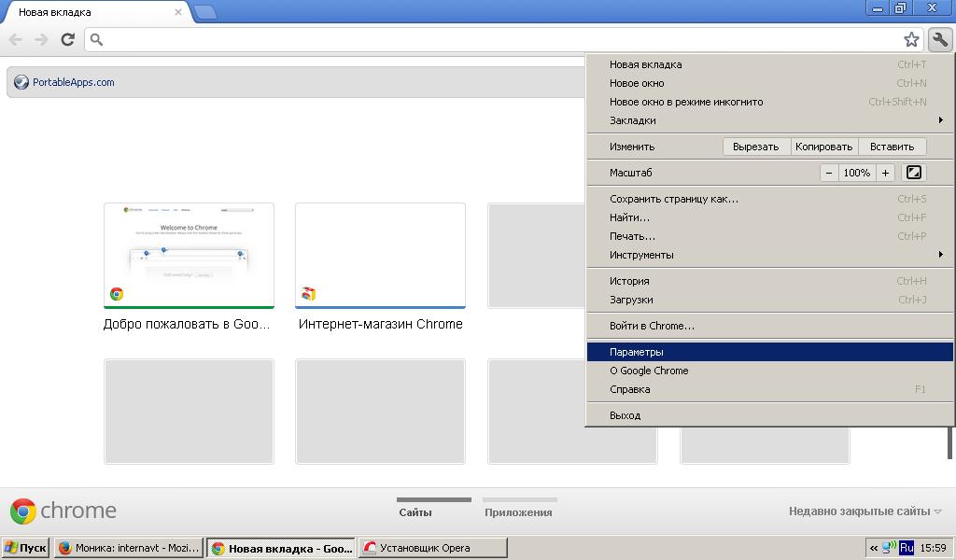This screenshot has height=560, width=956.
Task: Switch the Ru keyboard language indicator
Action: (907, 547)
